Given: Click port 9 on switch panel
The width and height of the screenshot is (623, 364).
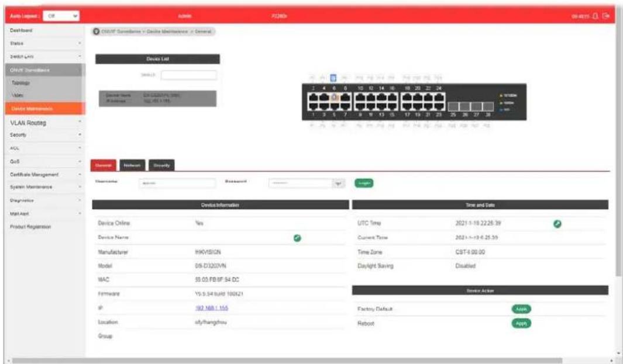Looking at the screenshot, I should (x=360, y=106).
